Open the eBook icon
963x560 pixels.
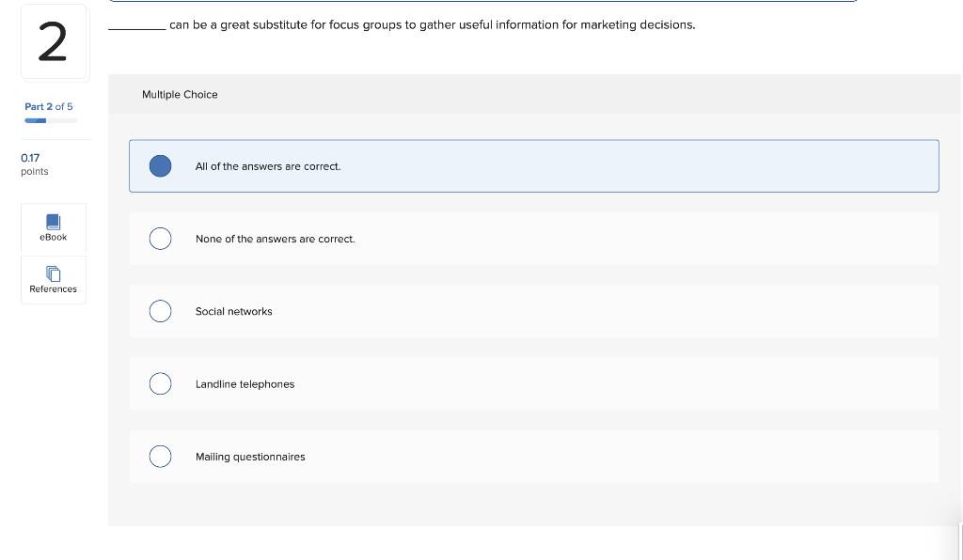53,222
